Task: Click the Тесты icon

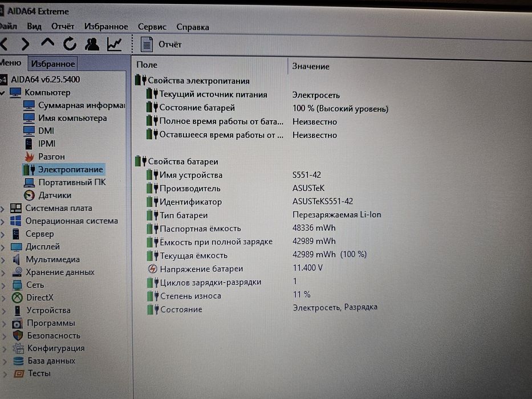Action: click(19, 373)
